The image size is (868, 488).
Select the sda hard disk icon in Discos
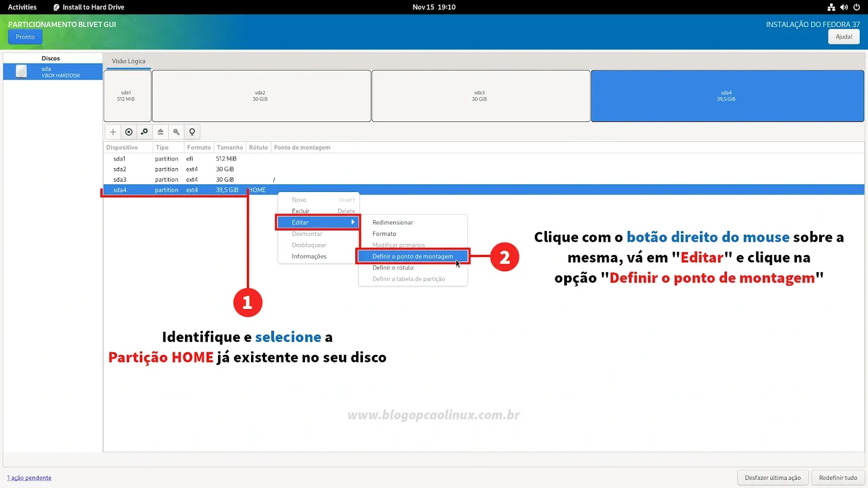coord(21,72)
